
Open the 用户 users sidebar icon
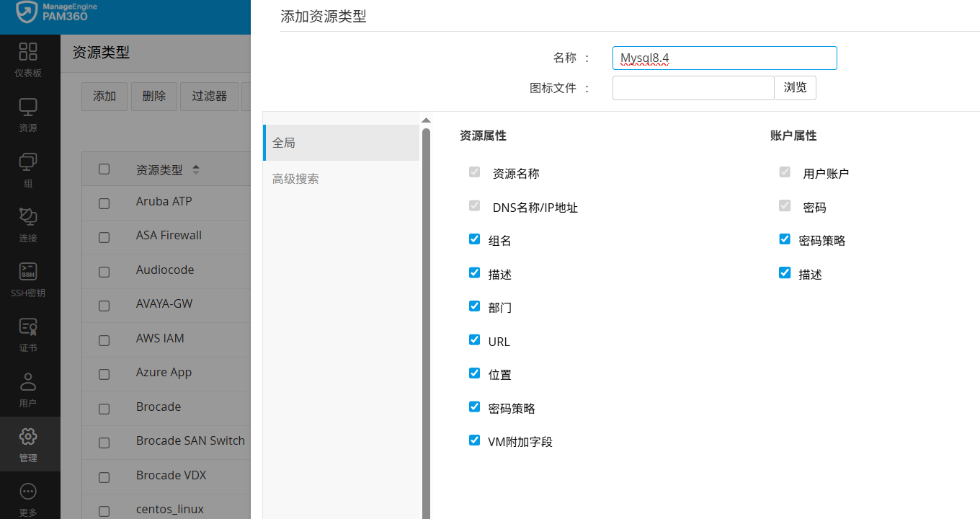tap(28, 382)
